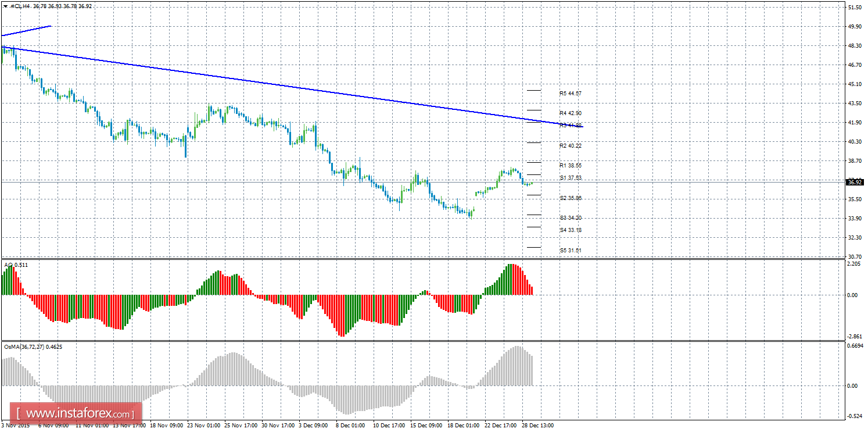This screenshot has width=868, height=432.
Task: Click the 43.50 price scale value
Action: click(855, 103)
